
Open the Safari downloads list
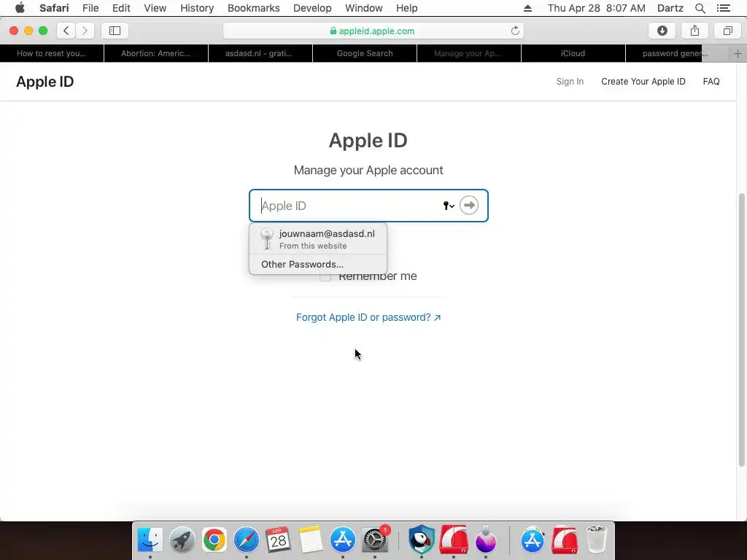tap(662, 31)
